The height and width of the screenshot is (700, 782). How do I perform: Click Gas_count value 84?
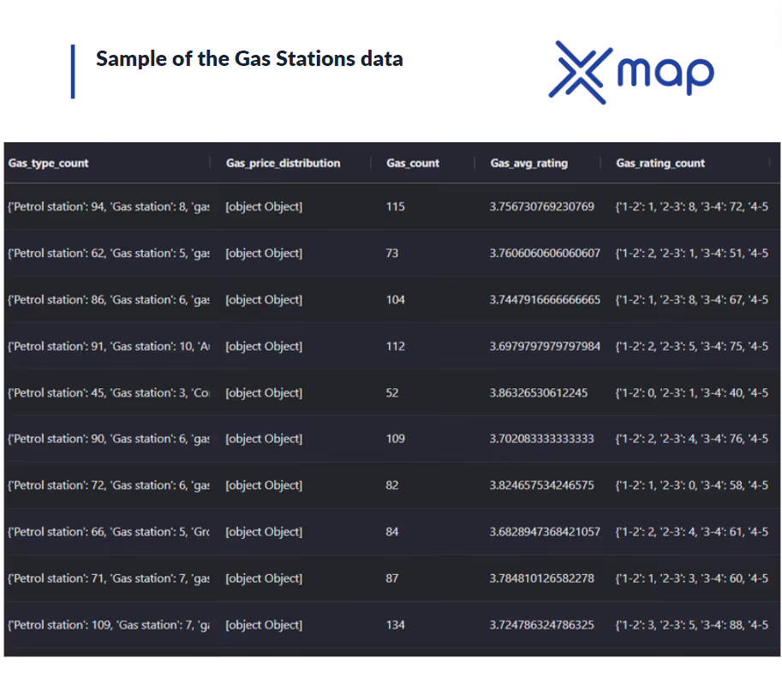(392, 531)
